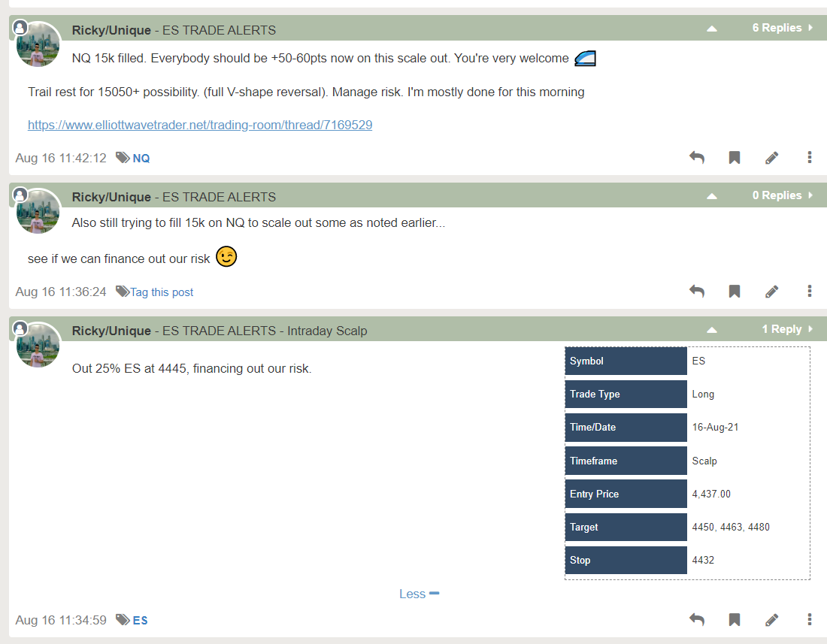Click avatar of the Intraday Scalp post

coord(38,345)
